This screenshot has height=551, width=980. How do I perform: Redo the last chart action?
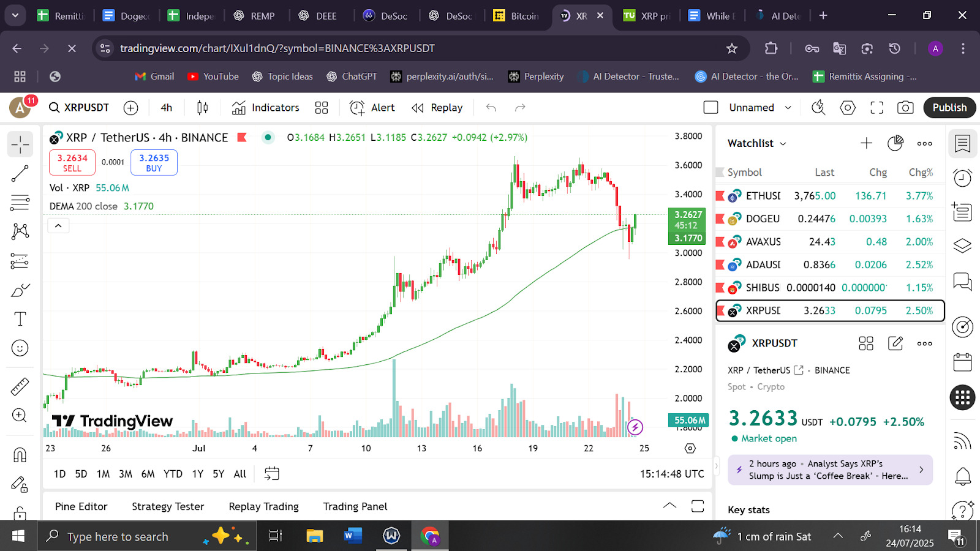click(520, 108)
